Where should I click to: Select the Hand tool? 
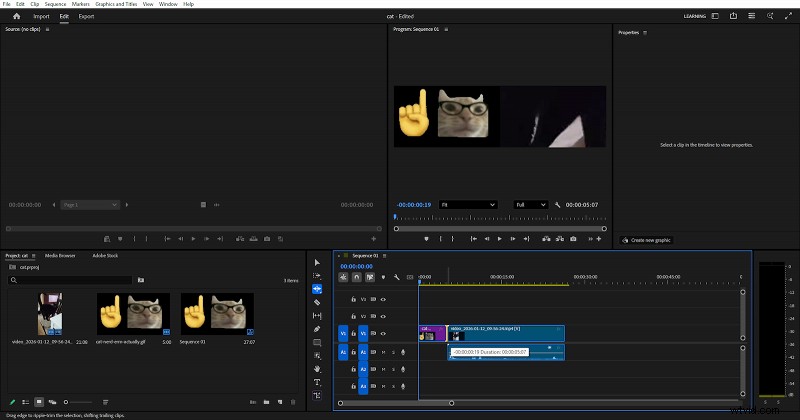tap(317, 368)
